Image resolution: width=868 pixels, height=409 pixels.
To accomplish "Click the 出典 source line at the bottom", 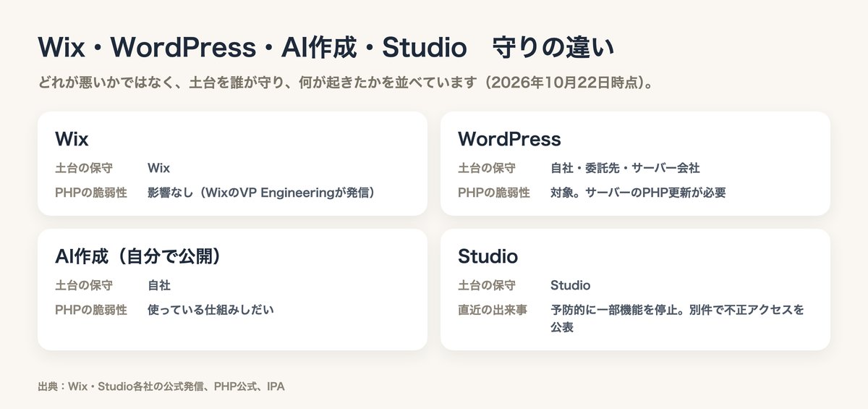I will click(161, 387).
